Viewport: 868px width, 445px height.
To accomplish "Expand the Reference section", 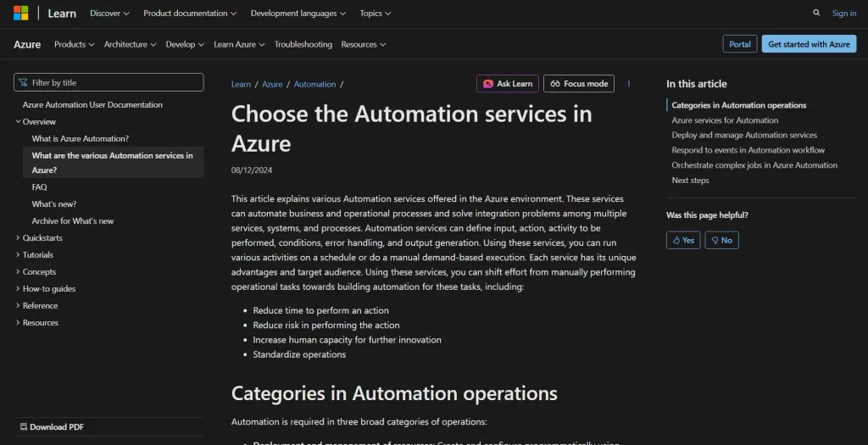I will point(36,305).
